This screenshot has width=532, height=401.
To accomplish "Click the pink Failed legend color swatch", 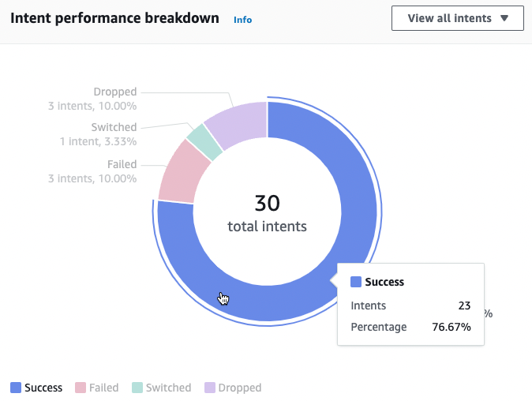I will [81, 388].
